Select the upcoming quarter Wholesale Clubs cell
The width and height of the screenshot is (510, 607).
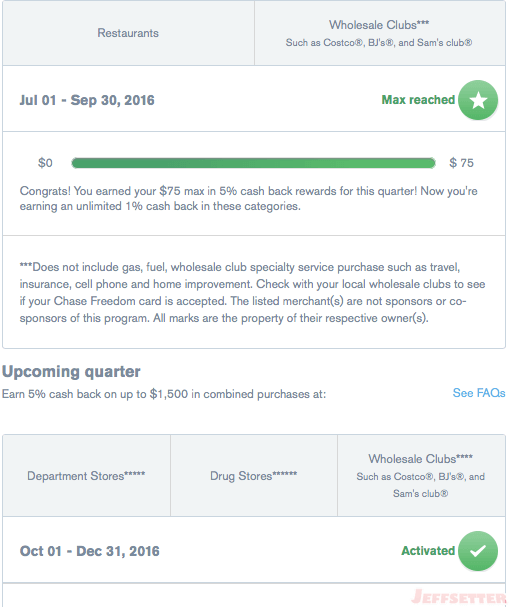pyautogui.click(x=421, y=475)
